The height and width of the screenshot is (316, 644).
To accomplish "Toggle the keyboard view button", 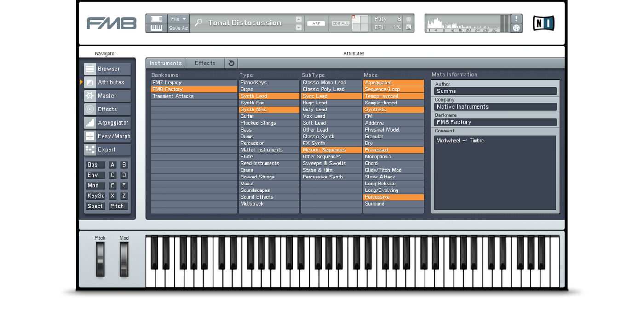I will 156,28.
